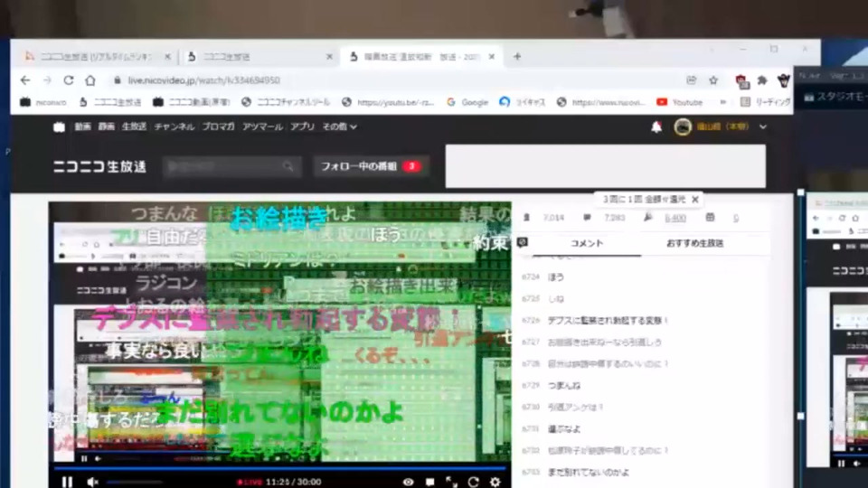Jump to LIVE indicator in player
868x488 pixels.
pos(250,482)
